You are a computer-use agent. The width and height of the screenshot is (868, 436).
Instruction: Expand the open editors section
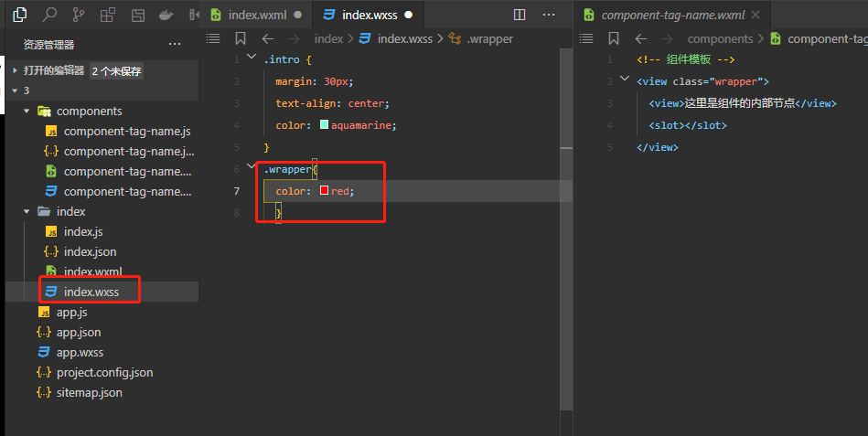tap(16, 70)
